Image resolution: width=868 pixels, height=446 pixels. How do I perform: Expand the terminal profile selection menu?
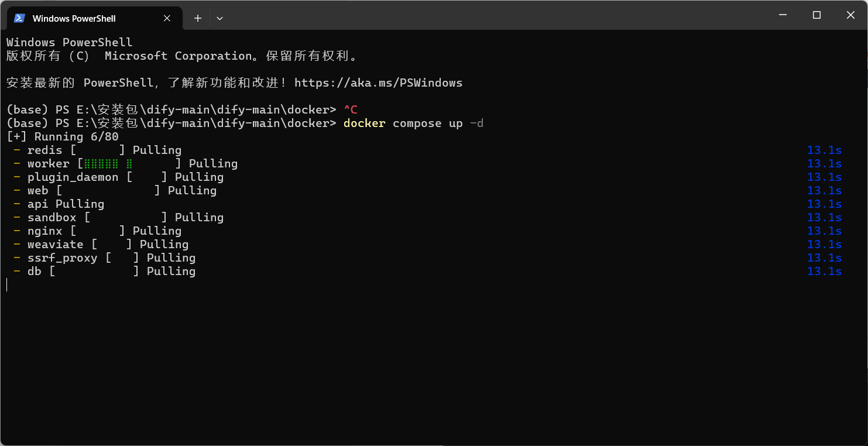tap(220, 18)
